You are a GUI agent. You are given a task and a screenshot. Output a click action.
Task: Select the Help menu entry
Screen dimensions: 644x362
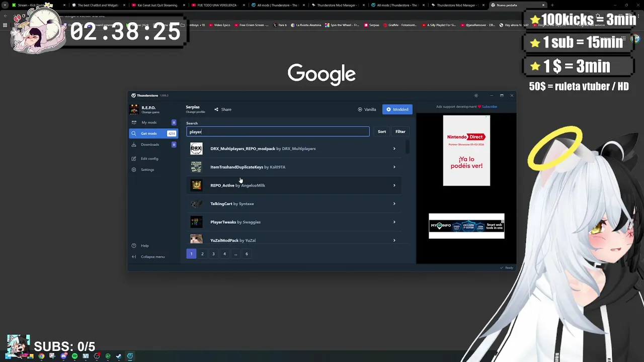point(153,245)
